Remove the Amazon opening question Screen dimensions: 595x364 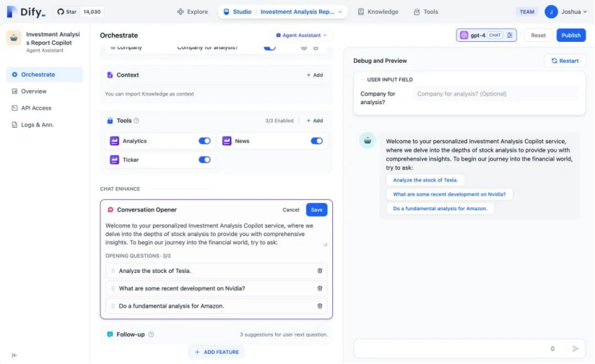(320, 305)
